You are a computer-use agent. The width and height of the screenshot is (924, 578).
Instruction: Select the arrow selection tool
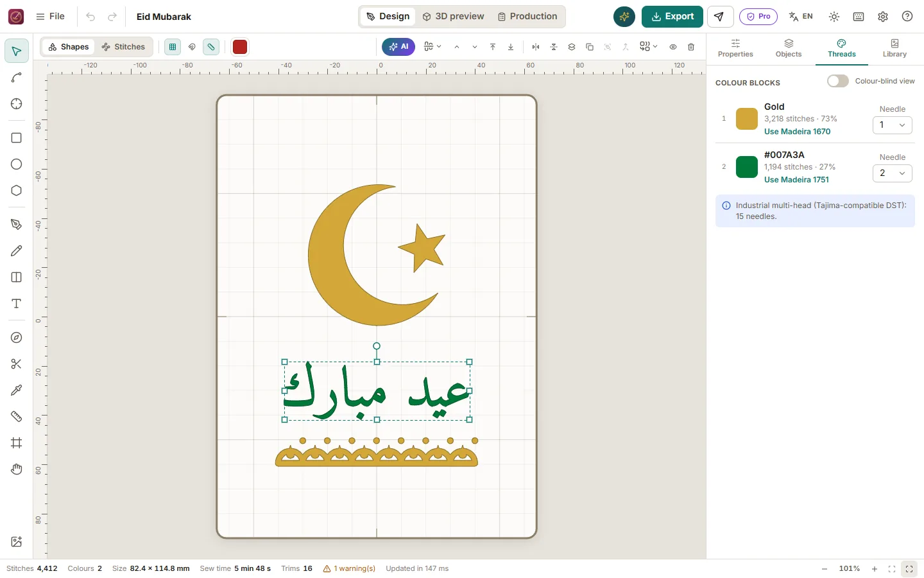(17, 51)
